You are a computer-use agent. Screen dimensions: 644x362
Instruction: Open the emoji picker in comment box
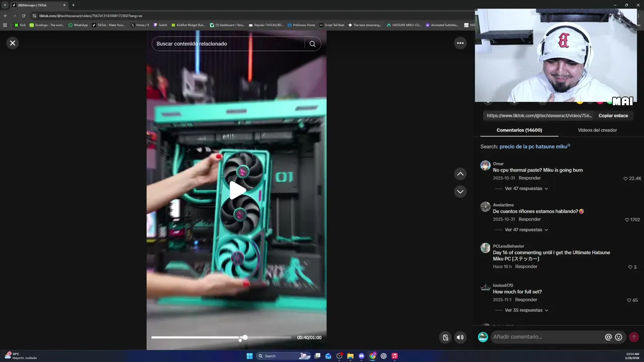[618, 337]
